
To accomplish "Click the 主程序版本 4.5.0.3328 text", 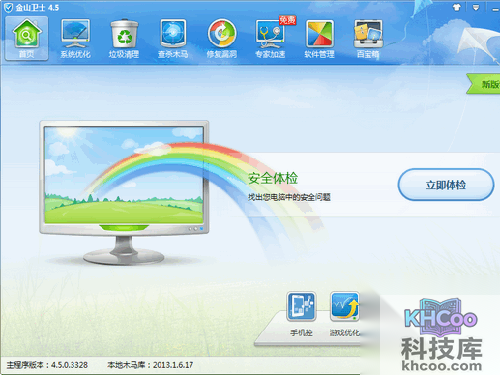I will click(x=47, y=365).
